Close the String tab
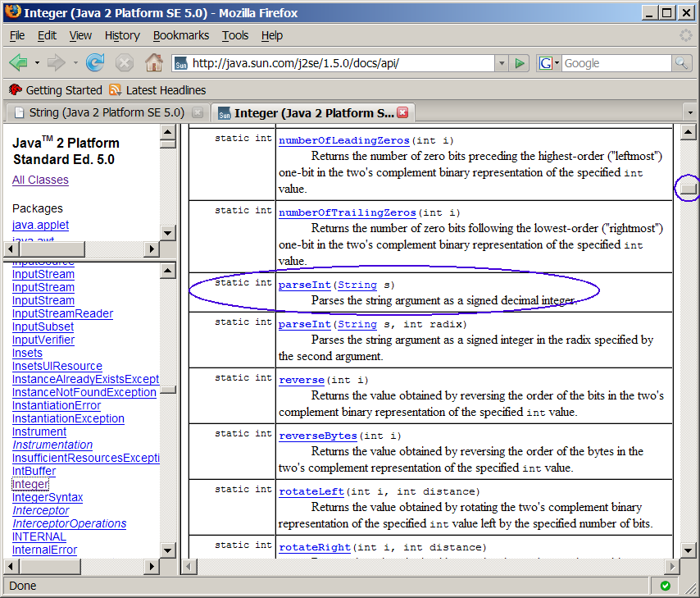Screen dimensions: 700x598 point(198,112)
